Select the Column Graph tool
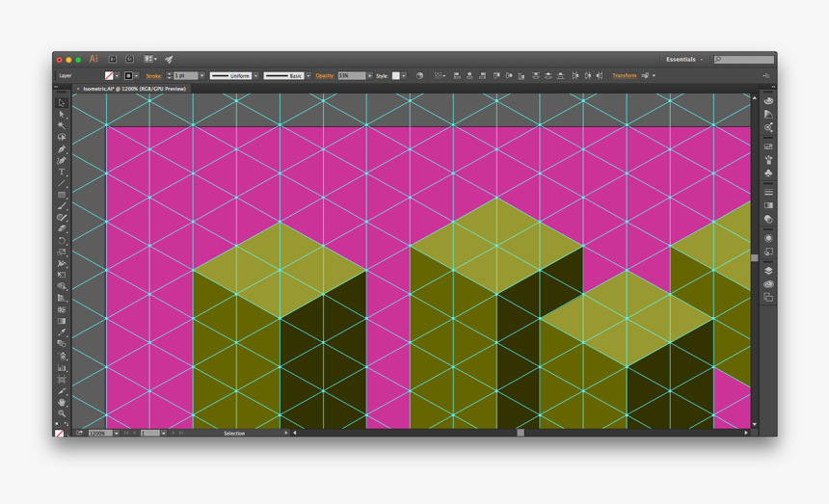The image size is (829, 504). click(x=62, y=367)
